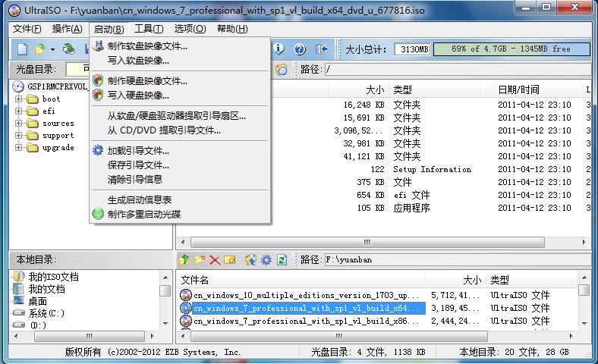Click the red X delete icon
The height and width of the screenshot is (364, 598).
pos(215,260)
